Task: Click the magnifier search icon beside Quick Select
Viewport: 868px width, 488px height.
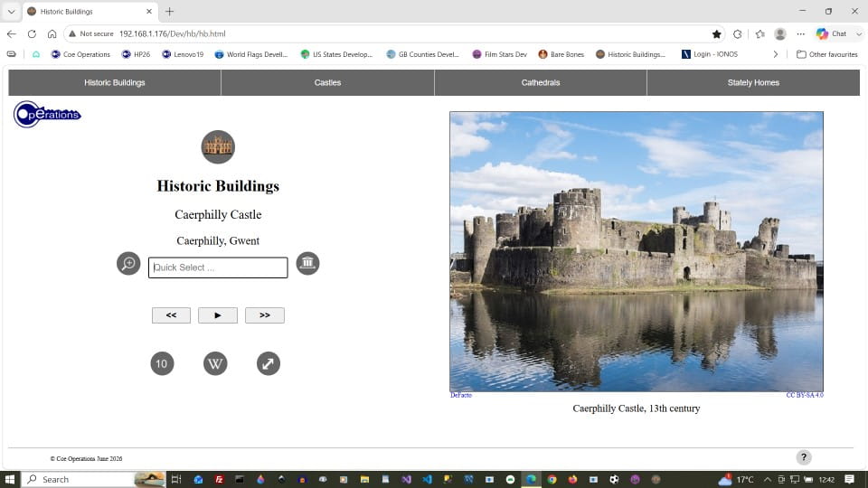Action: (x=128, y=263)
